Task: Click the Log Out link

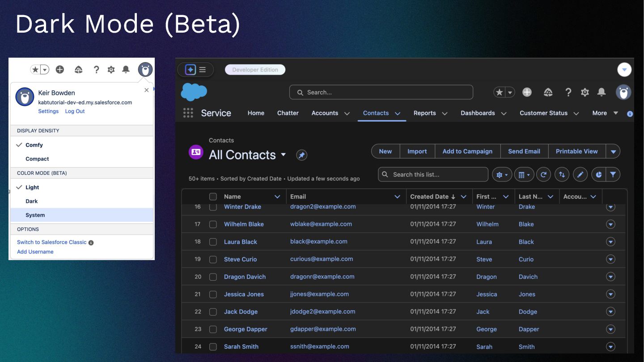Action: point(75,111)
